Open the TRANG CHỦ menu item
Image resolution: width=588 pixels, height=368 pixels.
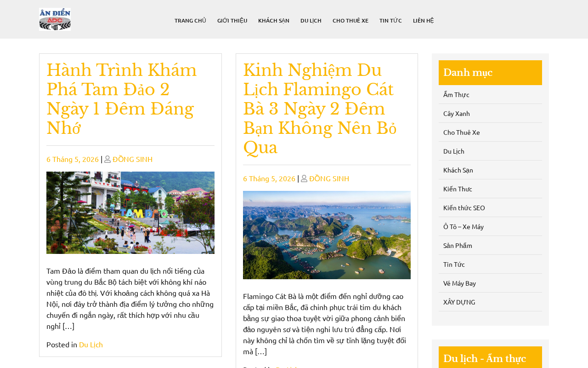click(190, 20)
